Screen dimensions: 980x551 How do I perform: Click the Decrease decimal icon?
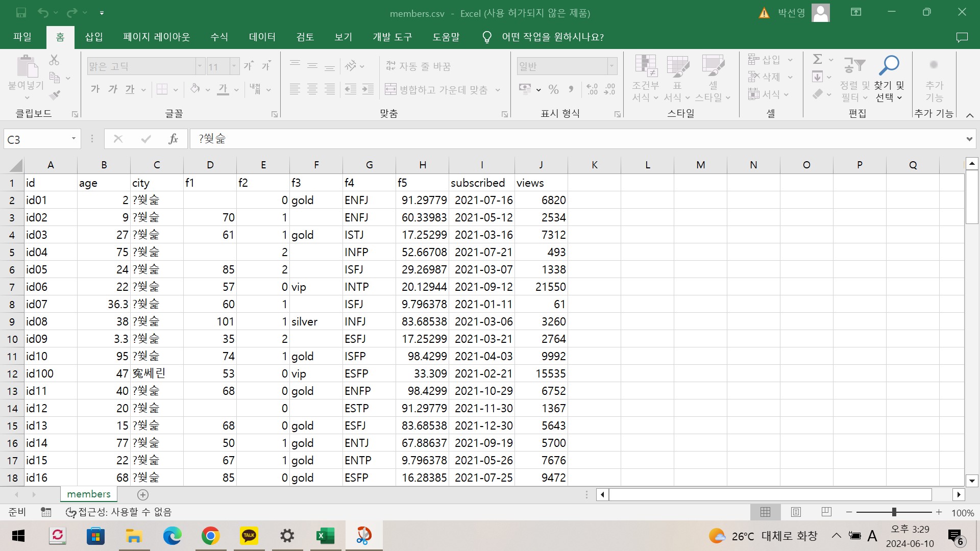609,90
